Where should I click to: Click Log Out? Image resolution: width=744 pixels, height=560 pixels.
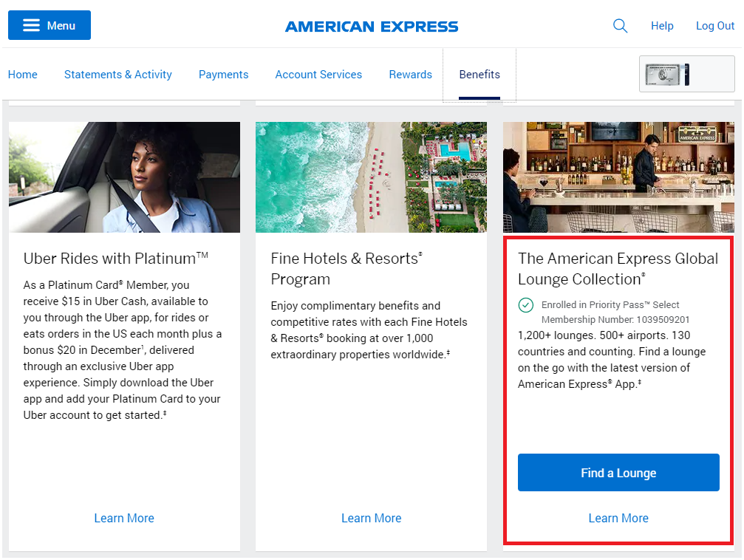715,26
